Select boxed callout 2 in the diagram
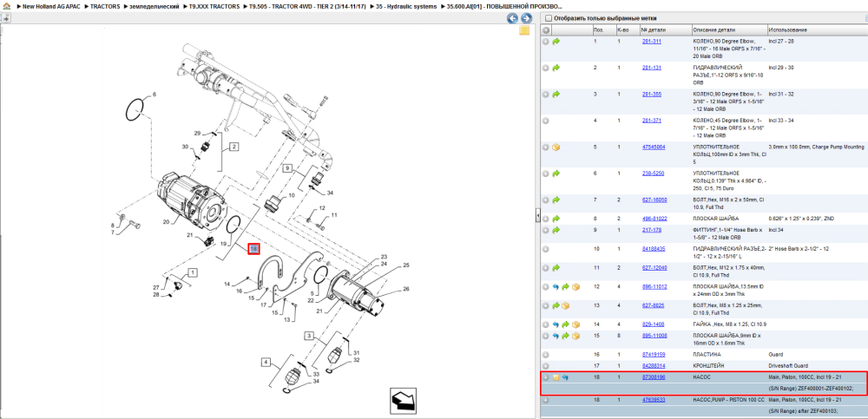Image resolution: width=868 pixels, height=419 pixels. tap(234, 147)
